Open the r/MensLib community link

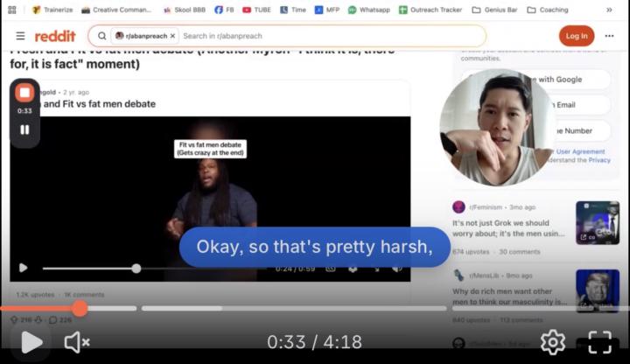(x=484, y=276)
